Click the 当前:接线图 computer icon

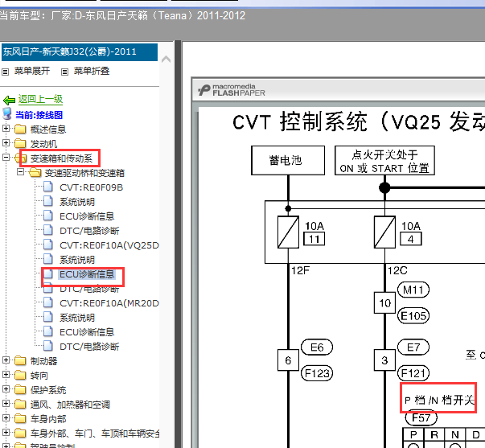coord(6,113)
